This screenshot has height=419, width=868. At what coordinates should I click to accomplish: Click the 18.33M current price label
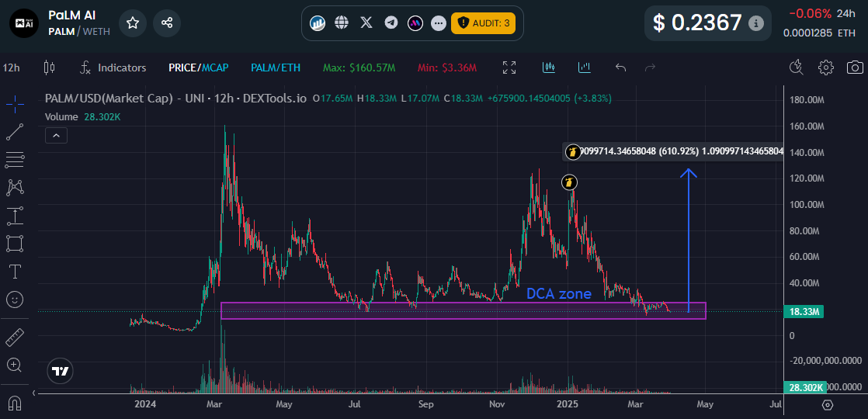[804, 312]
